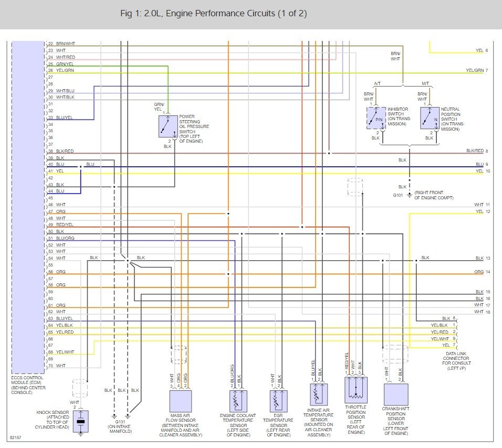Viewport: 502px width, 448px height.
Task: Select the throttle position sensor symbol
Action: click(x=356, y=390)
